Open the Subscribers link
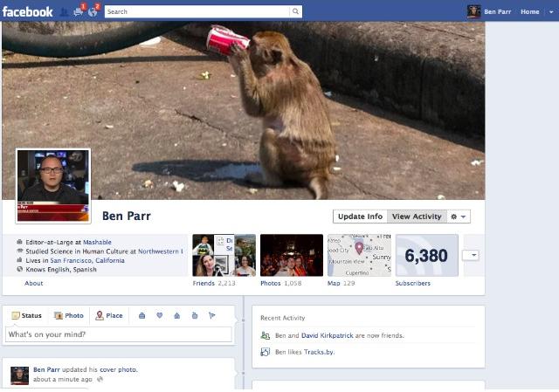The width and height of the screenshot is (559, 392). tap(413, 284)
